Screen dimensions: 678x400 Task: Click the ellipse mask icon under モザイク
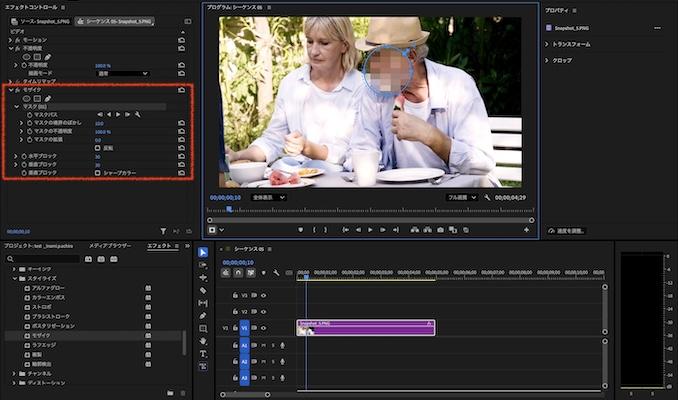[27, 98]
